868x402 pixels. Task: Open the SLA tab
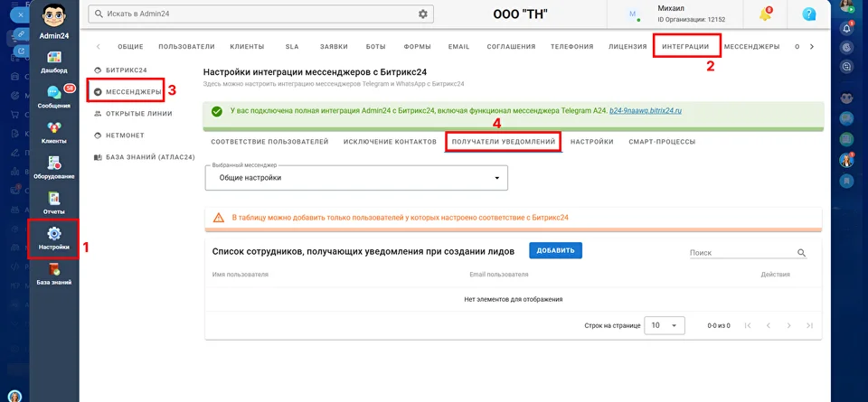pyautogui.click(x=292, y=47)
